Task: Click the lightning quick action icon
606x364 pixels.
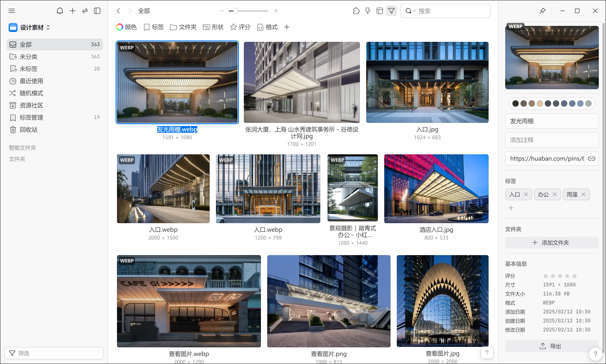Action: 368,11
